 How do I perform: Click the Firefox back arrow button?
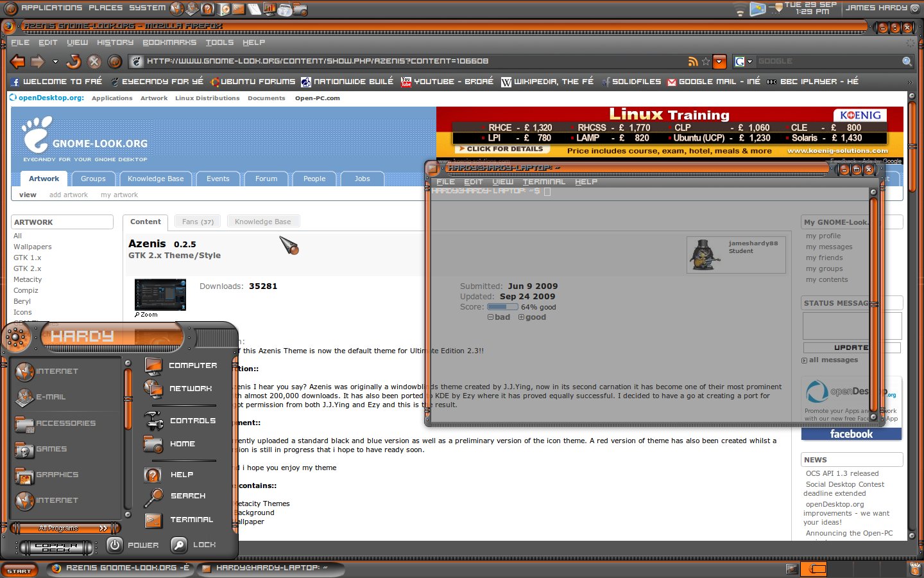[18, 62]
